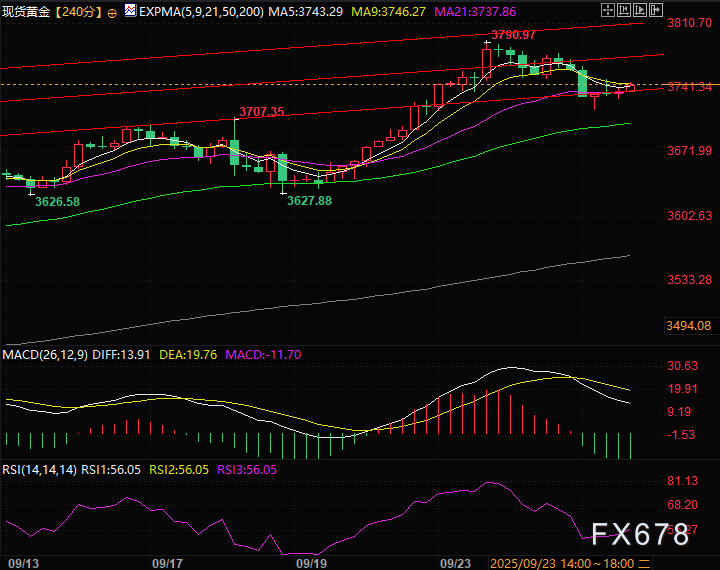Toggle the MA9 line legend
The width and height of the screenshot is (720, 570).
click(x=388, y=11)
